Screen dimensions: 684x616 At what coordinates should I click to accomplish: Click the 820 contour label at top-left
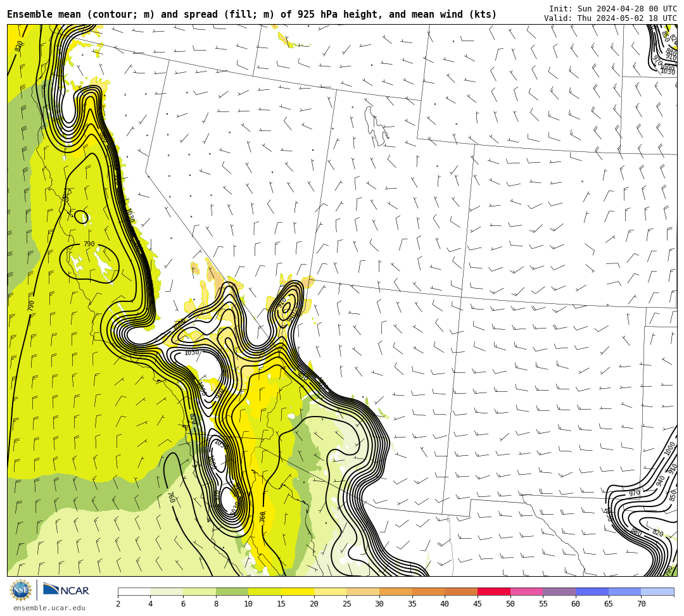pyautogui.click(x=19, y=46)
